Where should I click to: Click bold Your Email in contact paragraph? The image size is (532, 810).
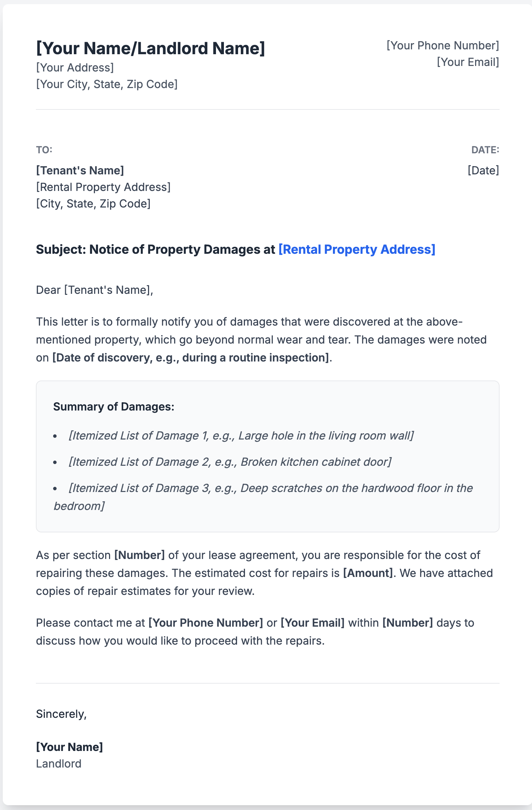pos(313,623)
